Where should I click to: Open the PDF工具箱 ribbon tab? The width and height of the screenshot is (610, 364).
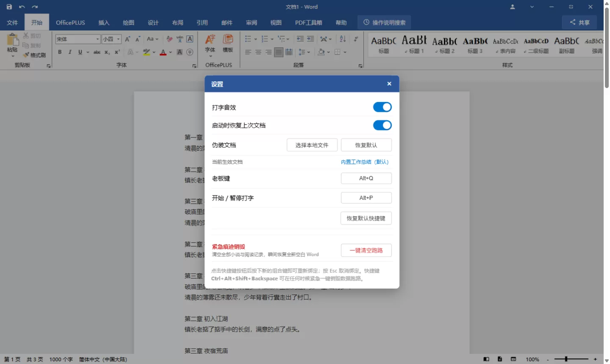tap(308, 22)
